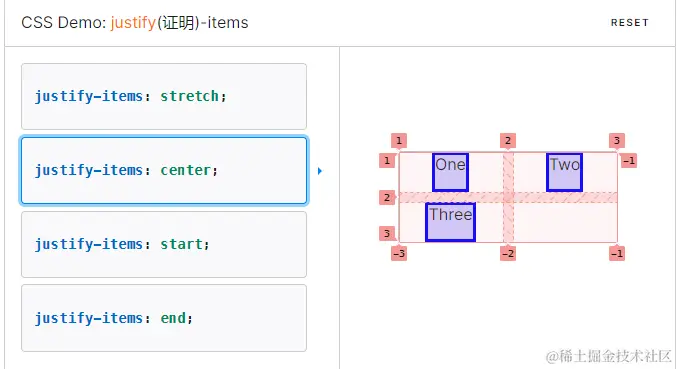Click bottom line marker -2
The image size is (677, 369).
click(508, 253)
